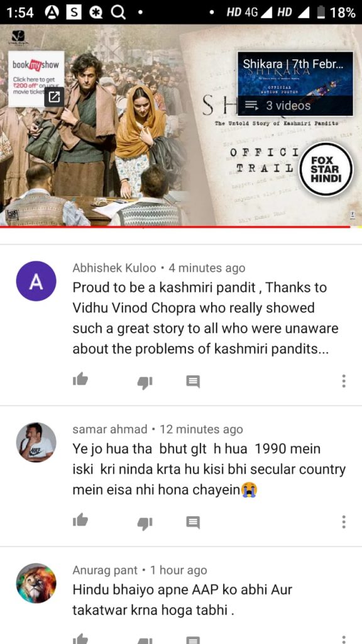362x644 pixels.
Task: Open the BookMyShow external link icon
Action: (54, 97)
